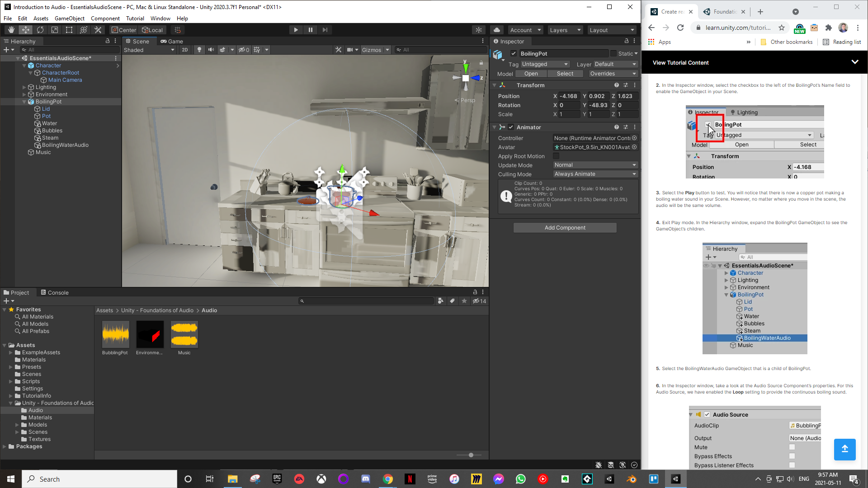Uncheck BoilingPot active checkbox in Inspector
Viewport: 868px width, 488px height.
point(514,53)
